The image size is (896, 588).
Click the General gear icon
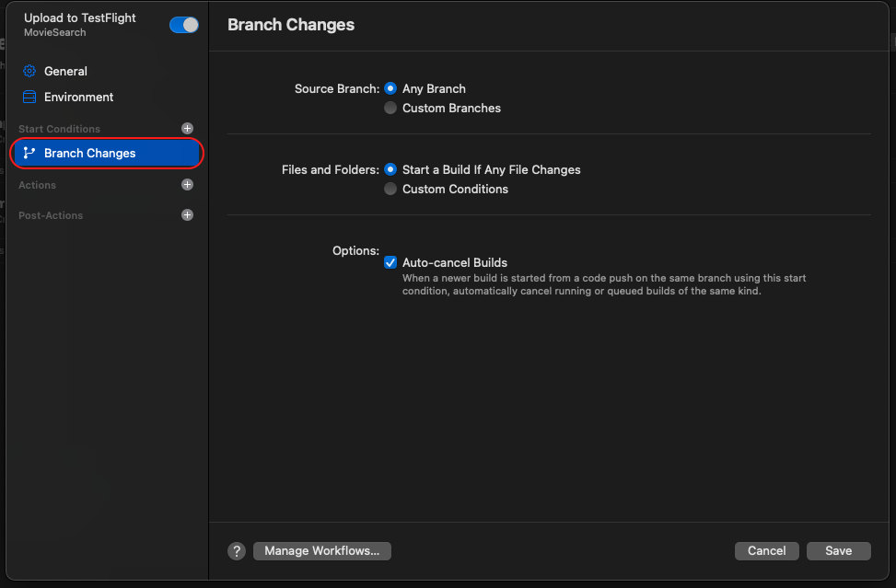[29, 71]
